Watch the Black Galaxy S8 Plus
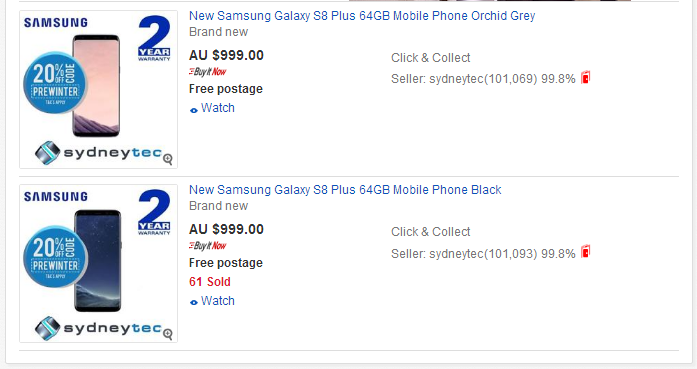 tap(217, 301)
